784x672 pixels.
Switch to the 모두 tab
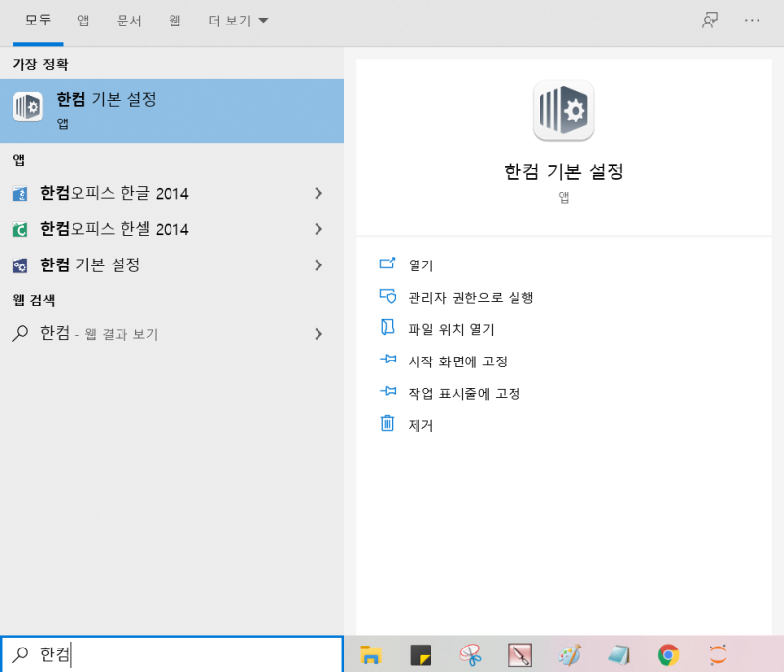(38, 21)
